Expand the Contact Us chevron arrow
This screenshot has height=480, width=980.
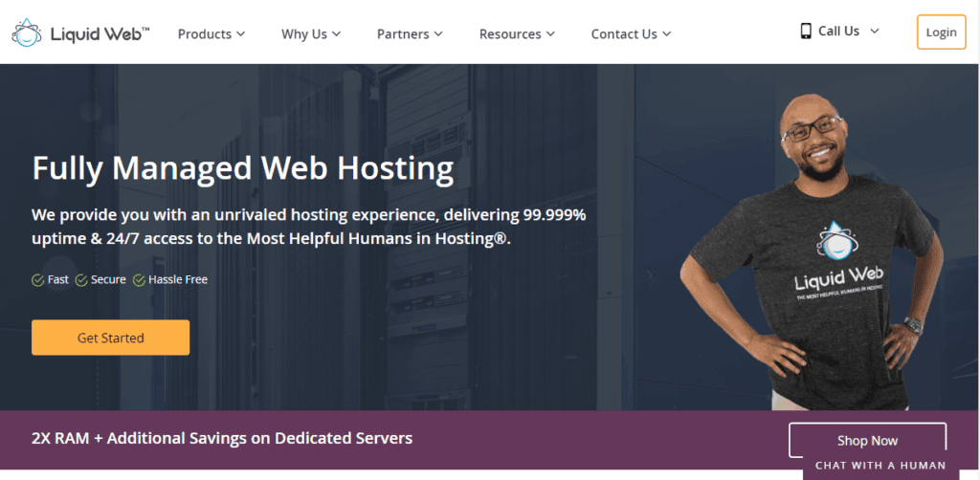(x=666, y=34)
